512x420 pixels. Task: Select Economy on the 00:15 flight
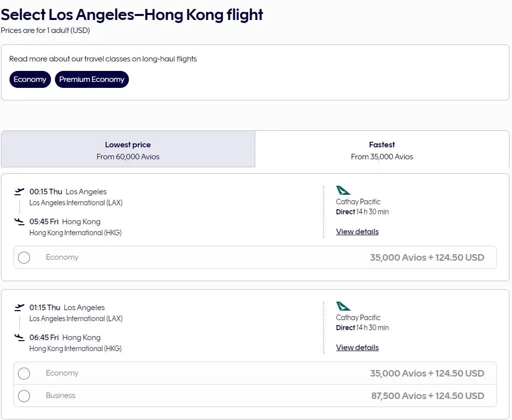coord(24,258)
